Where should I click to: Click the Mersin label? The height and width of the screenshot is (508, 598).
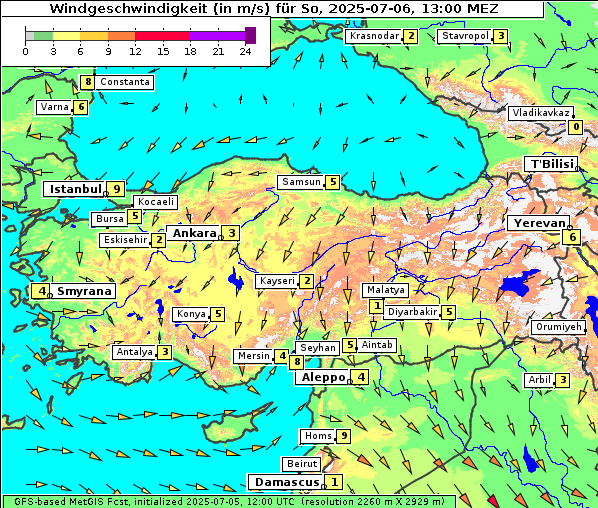click(254, 356)
